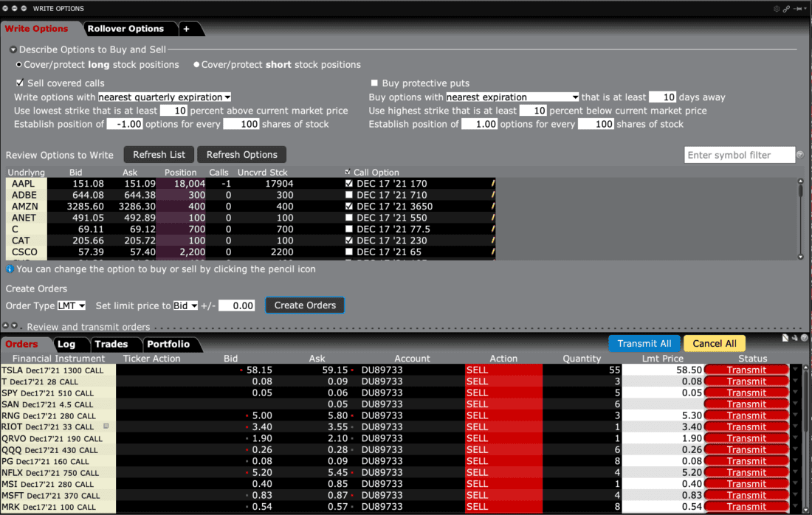Image resolution: width=812 pixels, height=515 pixels.
Task: Open nearest quarterly expiration dropdown
Action: coord(165,97)
